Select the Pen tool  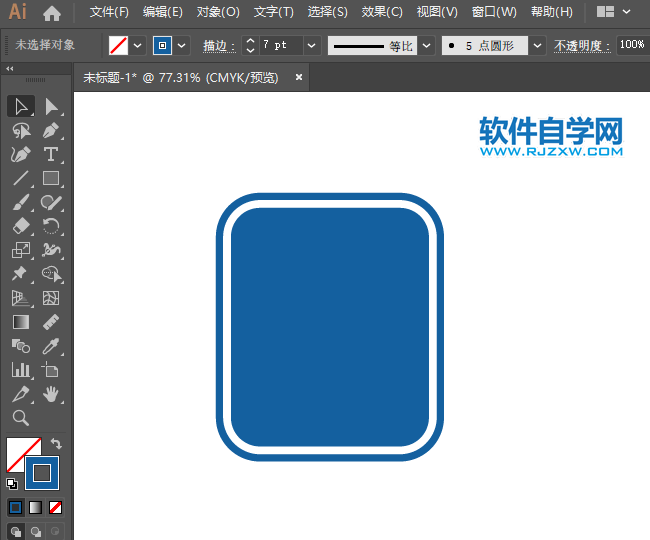(x=51, y=130)
